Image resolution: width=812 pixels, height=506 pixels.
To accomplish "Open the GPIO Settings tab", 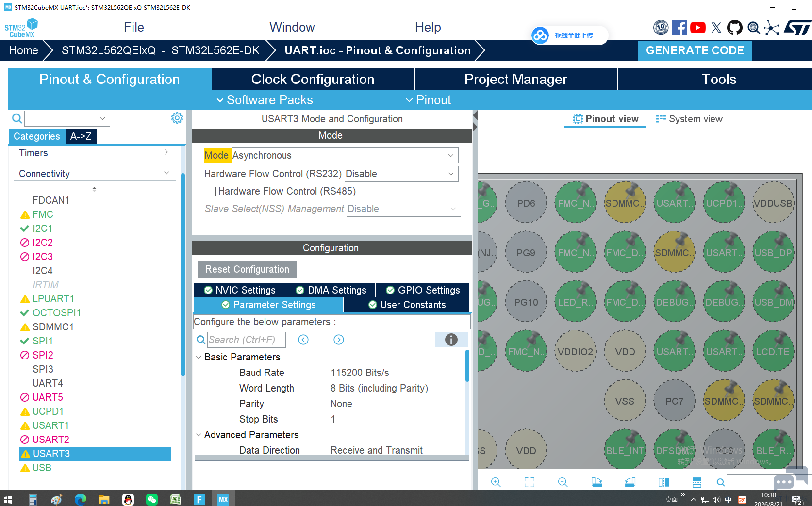I will point(423,290).
